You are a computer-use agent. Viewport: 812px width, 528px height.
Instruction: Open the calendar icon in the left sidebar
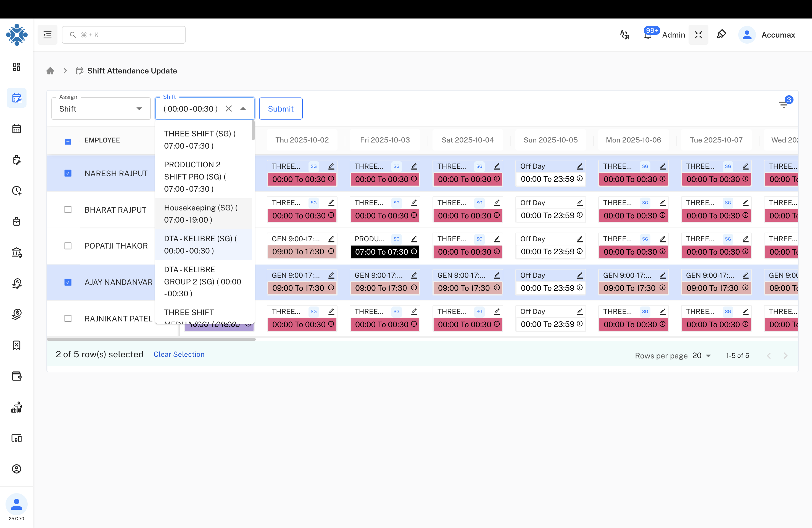16,129
